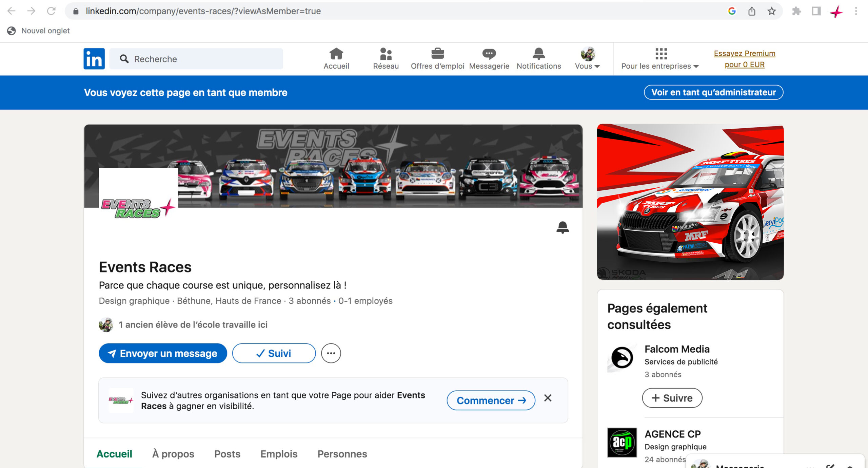The width and height of the screenshot is (868, 468).
Task: Switch to the À propos tab
Action: click(x=173, y=454)
